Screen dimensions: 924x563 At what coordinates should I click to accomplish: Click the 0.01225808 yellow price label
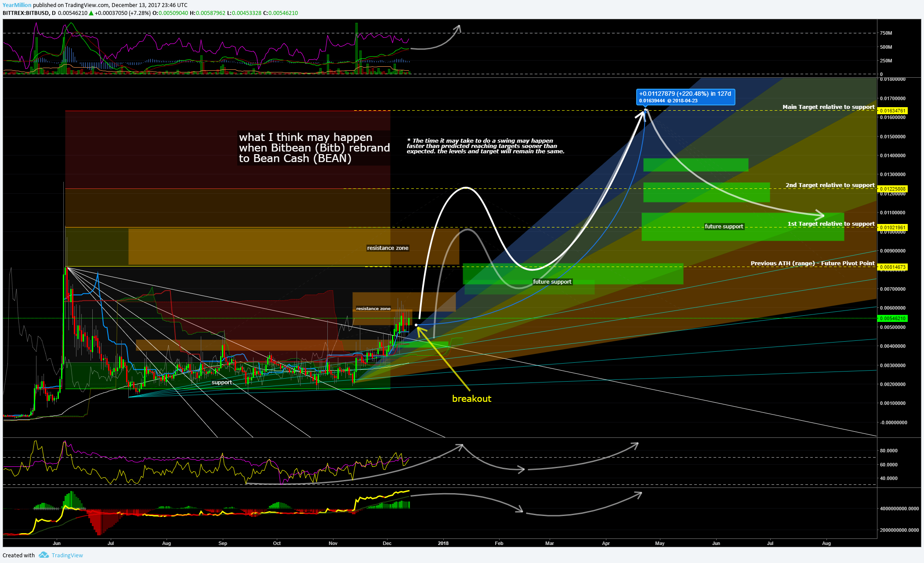(892, 189)
